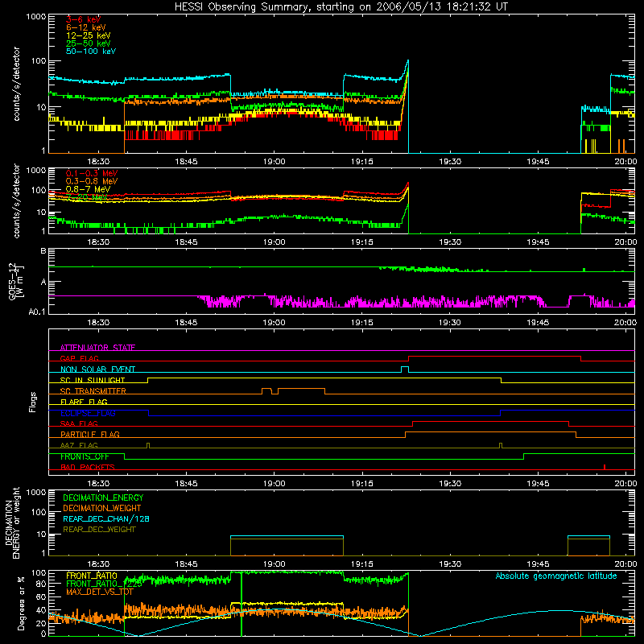Screen dimensions: 644x644
Task: Select the FLARE_FLAG label
Action: (x=84, y=402)
